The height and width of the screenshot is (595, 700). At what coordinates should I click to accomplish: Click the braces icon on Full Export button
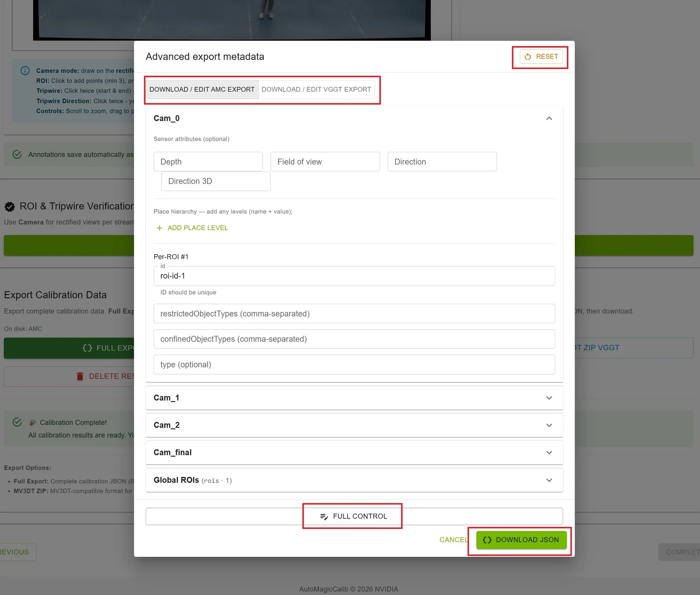pyautogui.click(x=87, y=348)
